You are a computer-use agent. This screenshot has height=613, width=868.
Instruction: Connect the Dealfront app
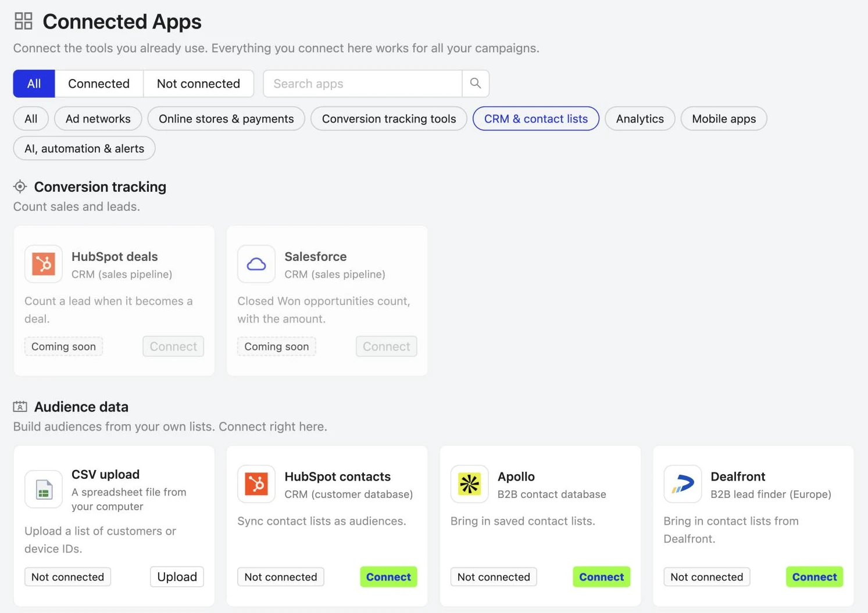(x=815, y=577)
